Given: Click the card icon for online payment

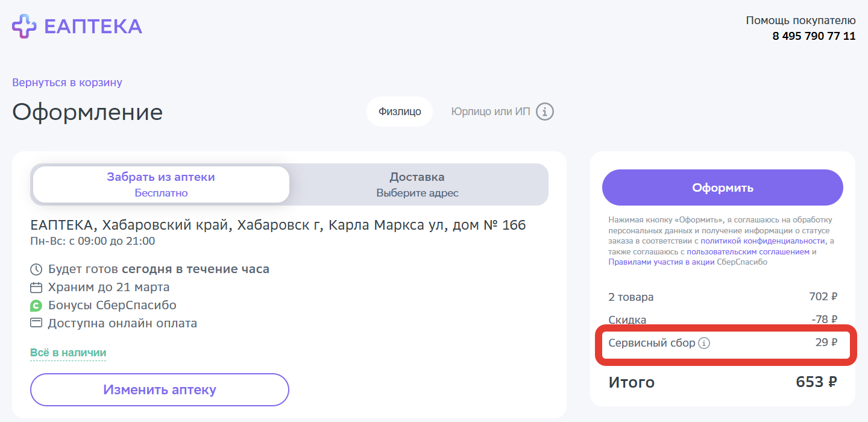Looking at the screenshot, I should [37, 323].
